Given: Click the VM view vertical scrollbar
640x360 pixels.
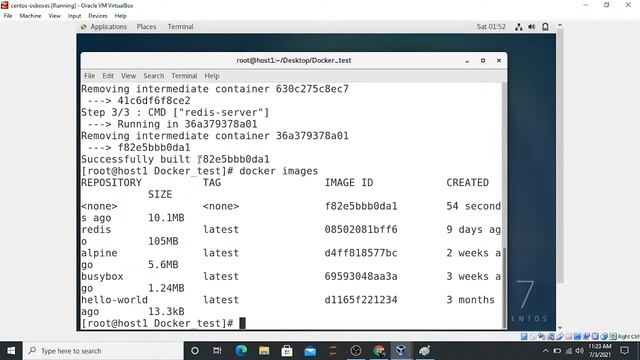Looking at the screenshot, I should pyautogui.click(x=560, y=155).
